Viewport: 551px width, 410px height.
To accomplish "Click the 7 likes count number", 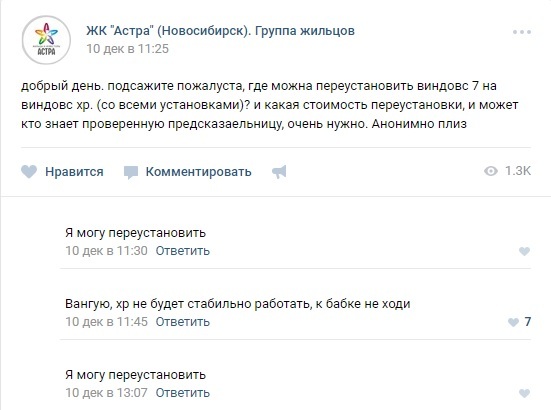I will coord(527,321).
